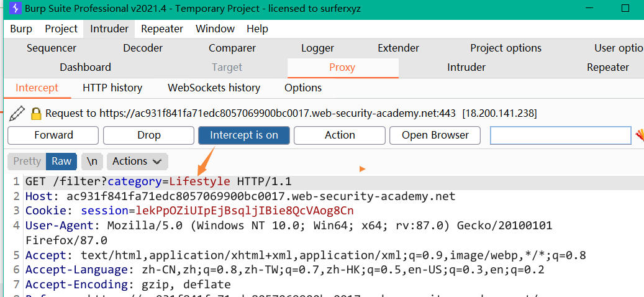Open the Proxy Options sub-tab
The image size is (644, 297).
point(303,88)
